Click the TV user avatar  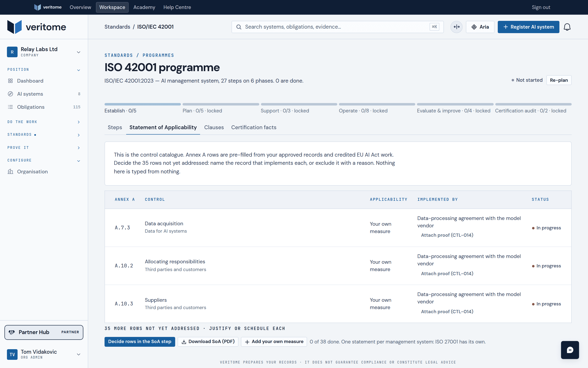12,354
